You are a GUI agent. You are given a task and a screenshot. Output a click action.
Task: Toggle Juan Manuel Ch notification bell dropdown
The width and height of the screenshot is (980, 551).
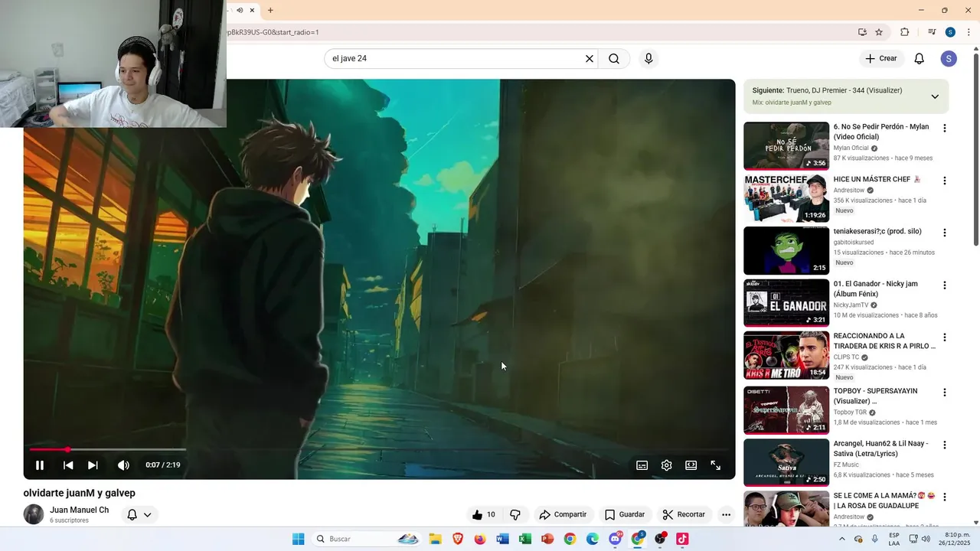139,515
